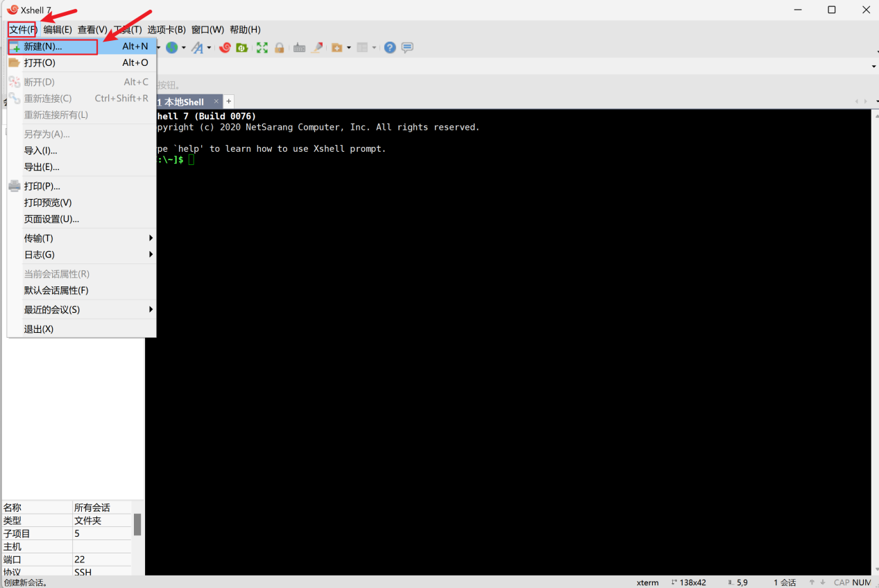Click the up arrow in status bar
The width and height of the screenshot is (879, 588).
pos(812,582)
